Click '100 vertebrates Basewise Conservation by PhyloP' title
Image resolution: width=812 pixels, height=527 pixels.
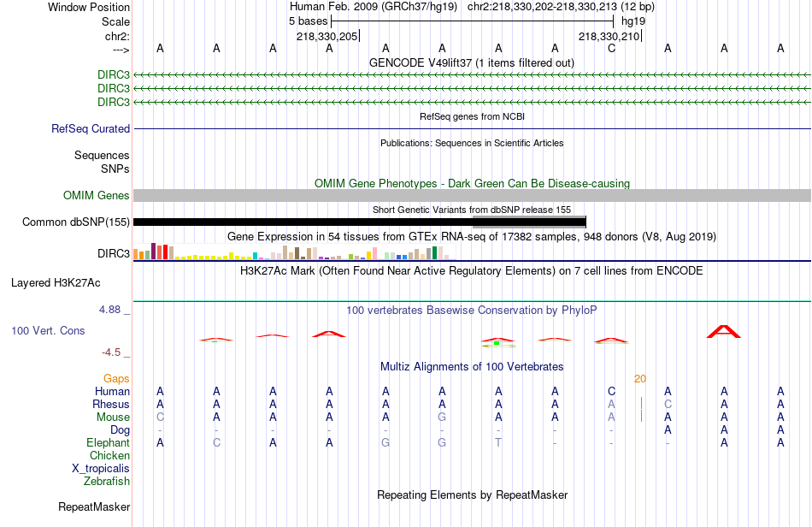coord(472,310)
